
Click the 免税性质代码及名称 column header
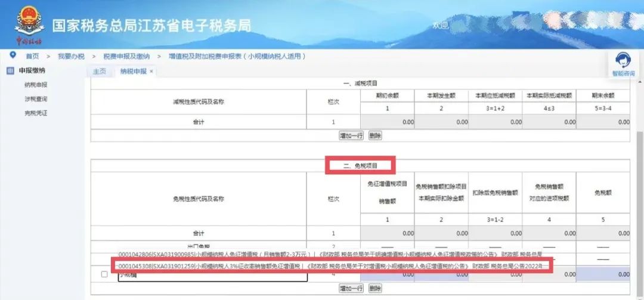(x=199, y=199)
